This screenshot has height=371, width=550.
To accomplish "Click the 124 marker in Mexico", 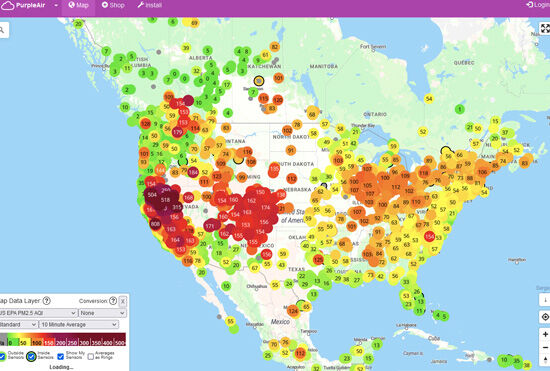I will (x=293, y=311).
